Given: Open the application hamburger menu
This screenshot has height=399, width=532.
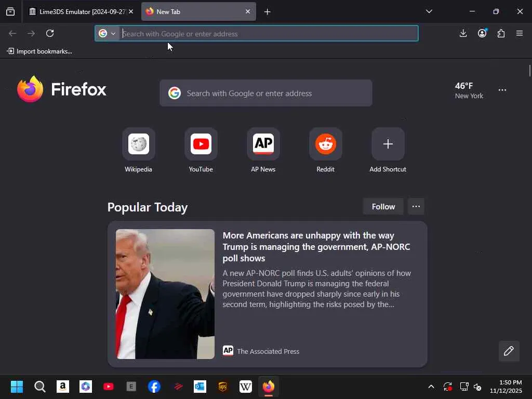Looking at the screenshot, I should (x=520, y=33).
